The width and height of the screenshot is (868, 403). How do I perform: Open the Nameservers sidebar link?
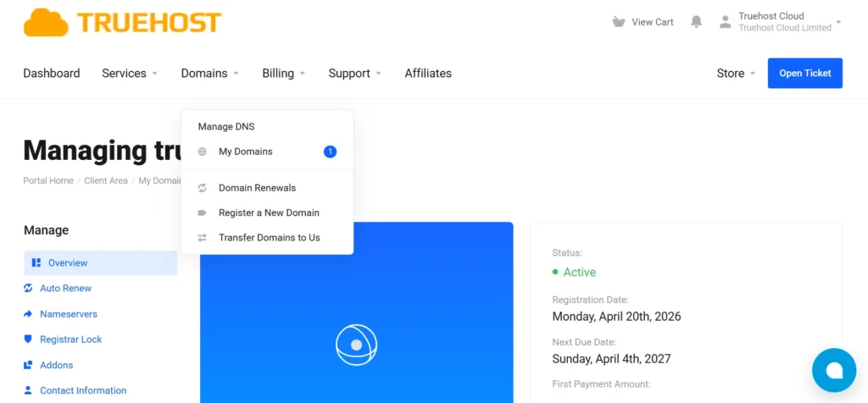point(68,314)
